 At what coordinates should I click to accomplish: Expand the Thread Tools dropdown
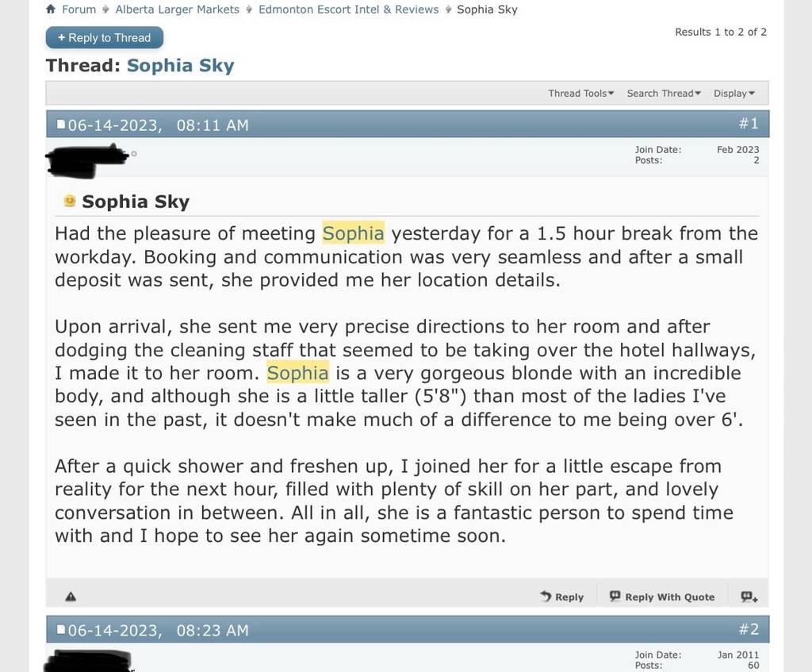pyautogui.click(x=581, y=94)
